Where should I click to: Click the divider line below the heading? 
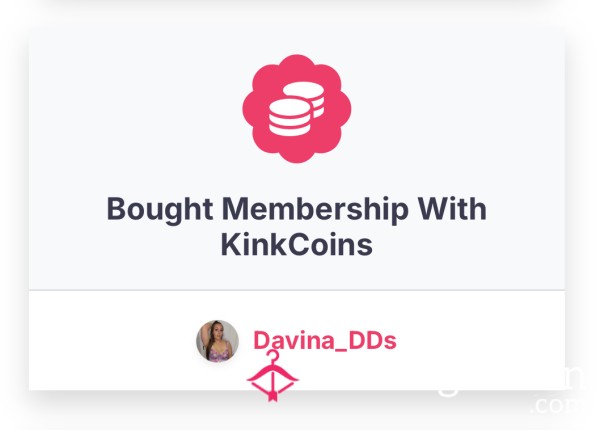[x=297, y=290]
